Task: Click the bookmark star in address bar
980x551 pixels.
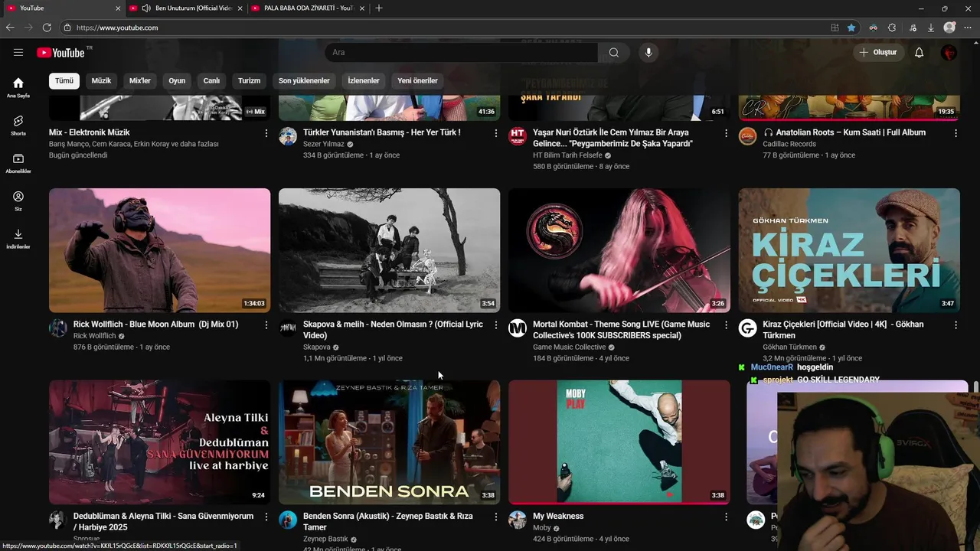Action: click(x=851, y=28)
